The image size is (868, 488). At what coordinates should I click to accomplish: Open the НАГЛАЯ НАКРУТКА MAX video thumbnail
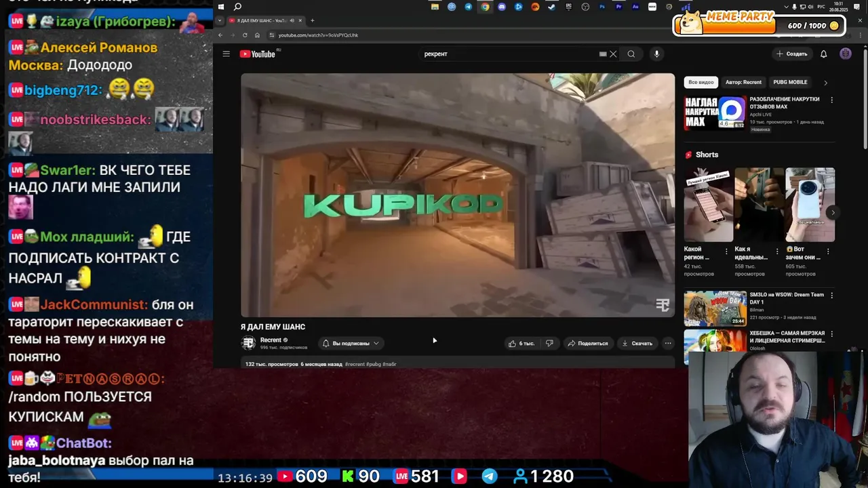click(x=715, y=113)
